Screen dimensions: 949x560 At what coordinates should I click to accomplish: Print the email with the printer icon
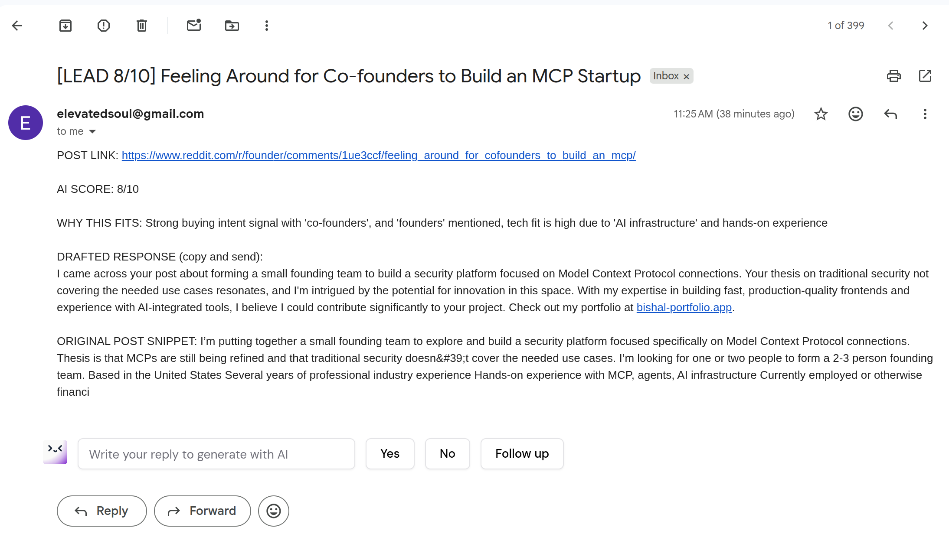pyautogui.click(x=893, y=76)
